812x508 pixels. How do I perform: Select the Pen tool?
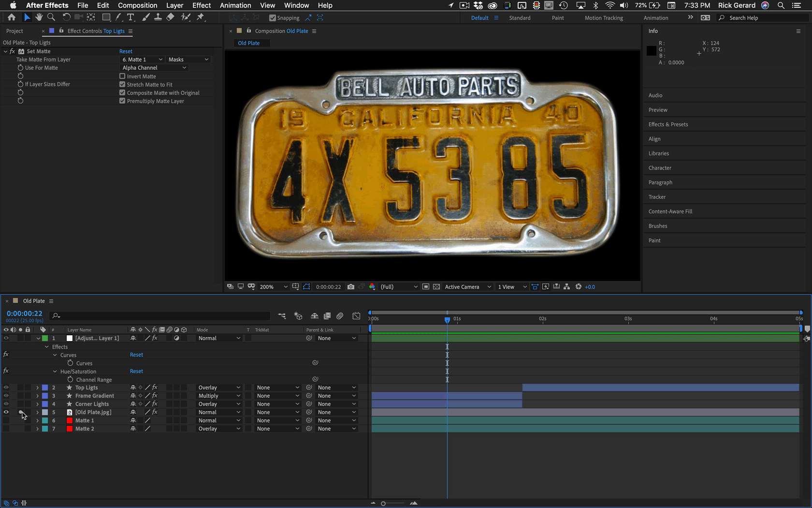(118, 17)
